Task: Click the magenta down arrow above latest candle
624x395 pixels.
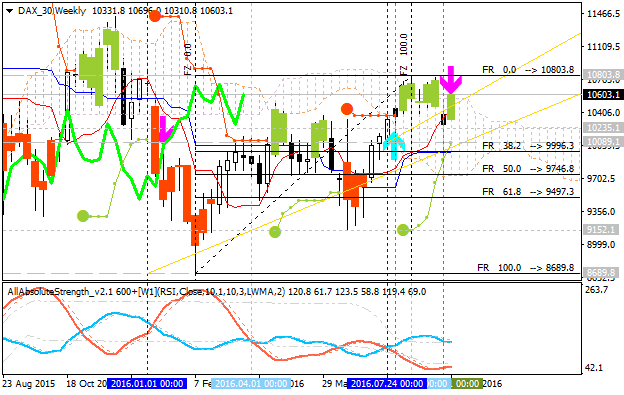Action: pos(450,80)
